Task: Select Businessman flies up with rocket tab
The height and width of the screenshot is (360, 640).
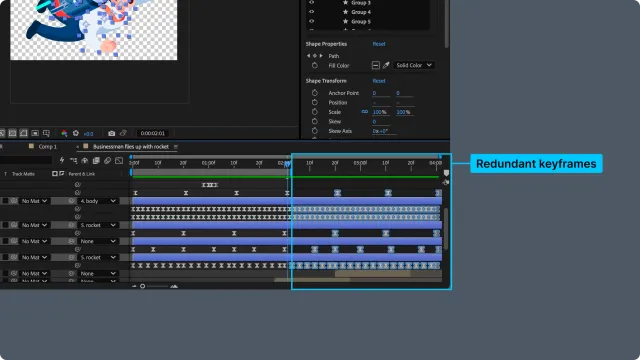Action: click(131, 147)
